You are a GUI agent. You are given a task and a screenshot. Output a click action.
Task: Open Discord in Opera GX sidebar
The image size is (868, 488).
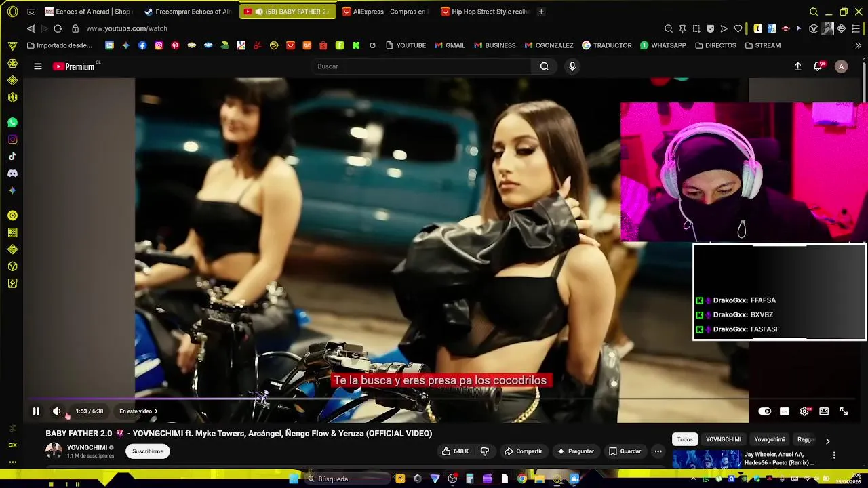12,174
